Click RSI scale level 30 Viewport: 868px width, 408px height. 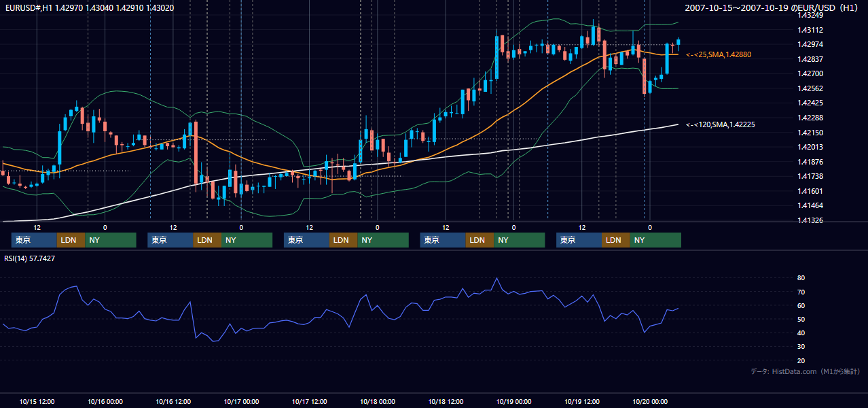click(801, 347)
